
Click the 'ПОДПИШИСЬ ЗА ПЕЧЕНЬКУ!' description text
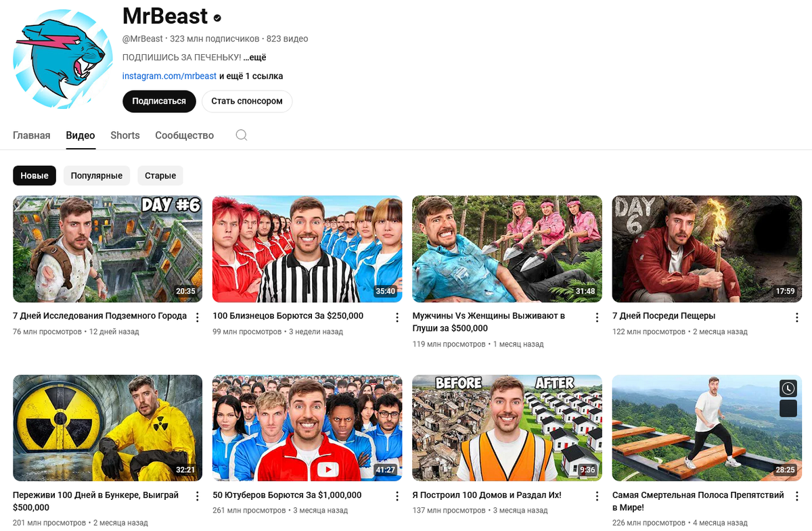pyautogui.click(x=181, y=57)
